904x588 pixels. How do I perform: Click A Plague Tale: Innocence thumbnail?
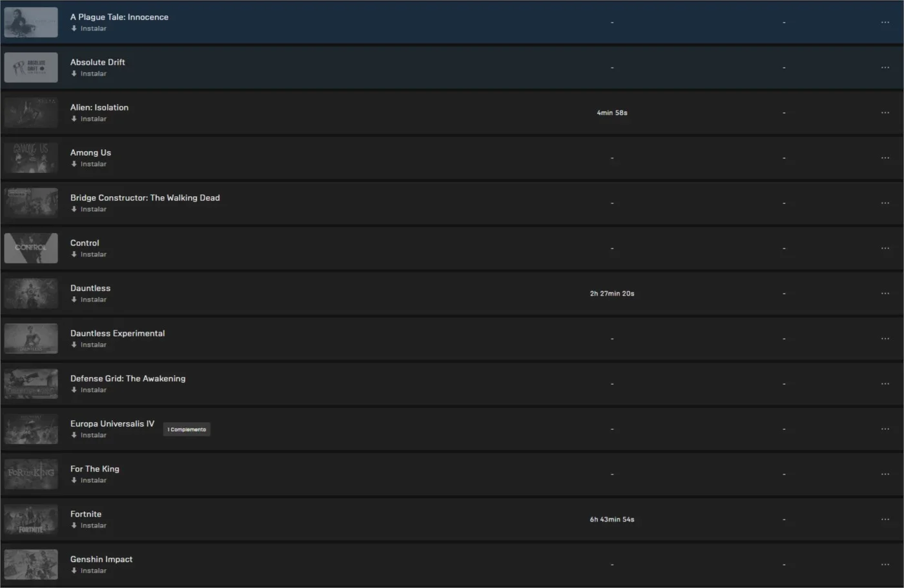coord(31,23)
